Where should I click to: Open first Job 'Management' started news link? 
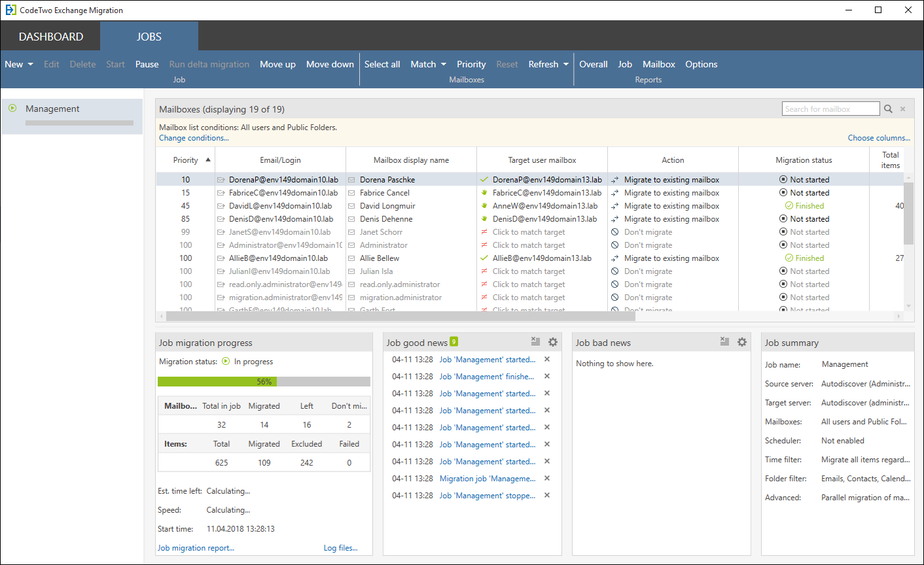point(488,360)
